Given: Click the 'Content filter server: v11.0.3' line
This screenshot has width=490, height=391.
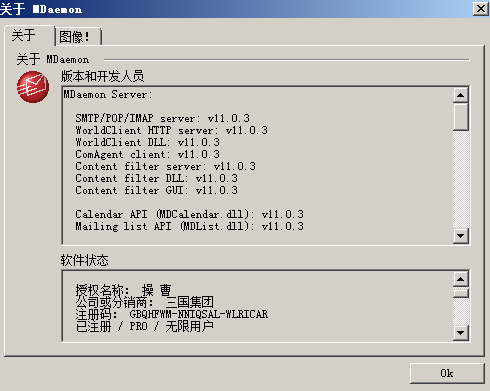Looking at the screenshot, I should click(x=165, y=166).
